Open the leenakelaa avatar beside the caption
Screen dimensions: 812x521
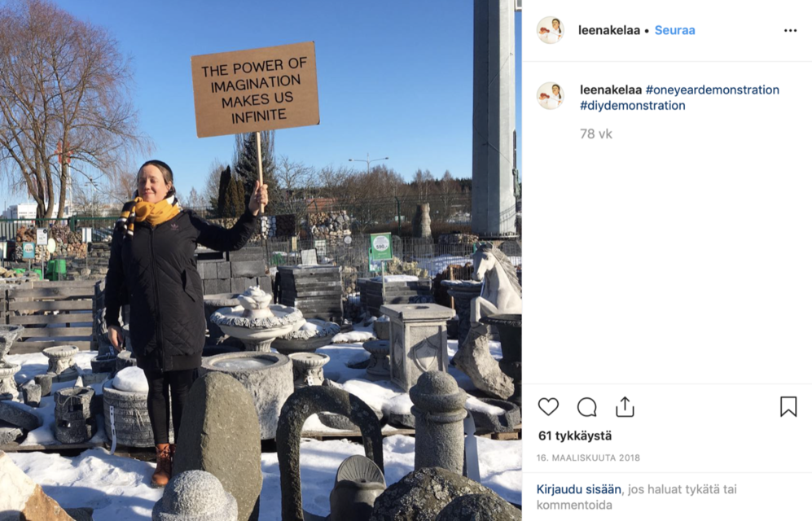(551, 96)
